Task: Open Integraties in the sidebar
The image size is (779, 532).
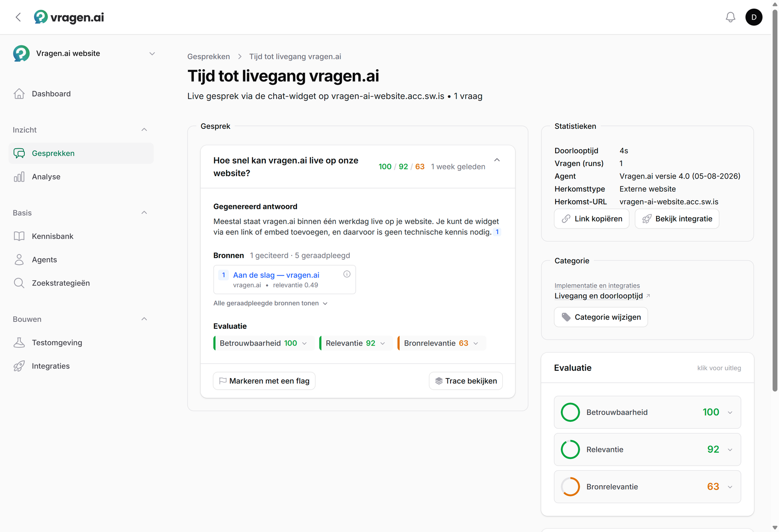Action: pos(81,366)
